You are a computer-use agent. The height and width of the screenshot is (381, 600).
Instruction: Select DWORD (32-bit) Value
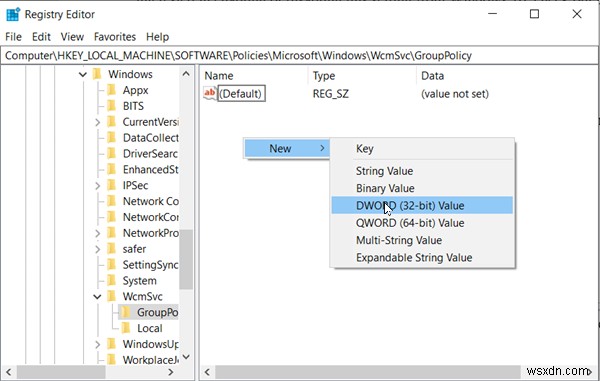[x=422, y=205]
